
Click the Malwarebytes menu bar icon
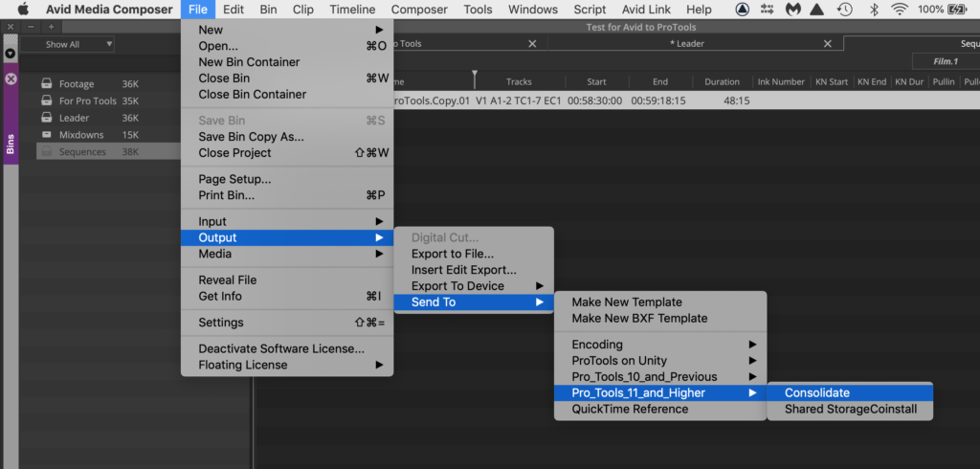coord(792,10)
